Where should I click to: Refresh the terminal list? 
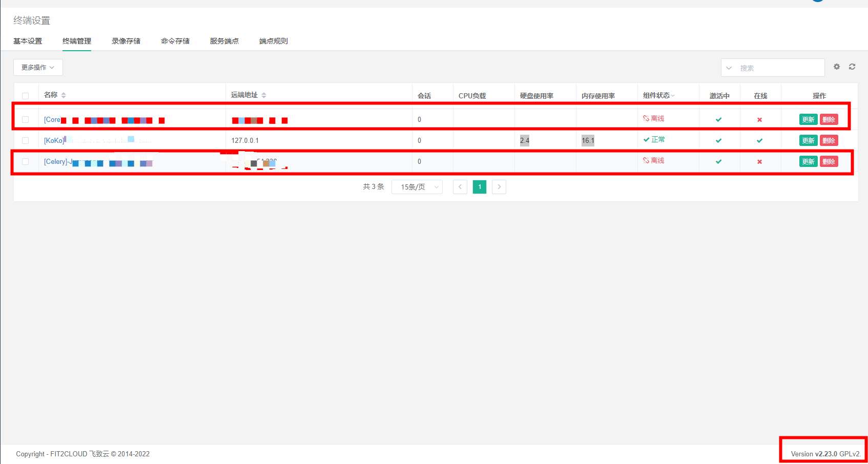click(852, 67)
